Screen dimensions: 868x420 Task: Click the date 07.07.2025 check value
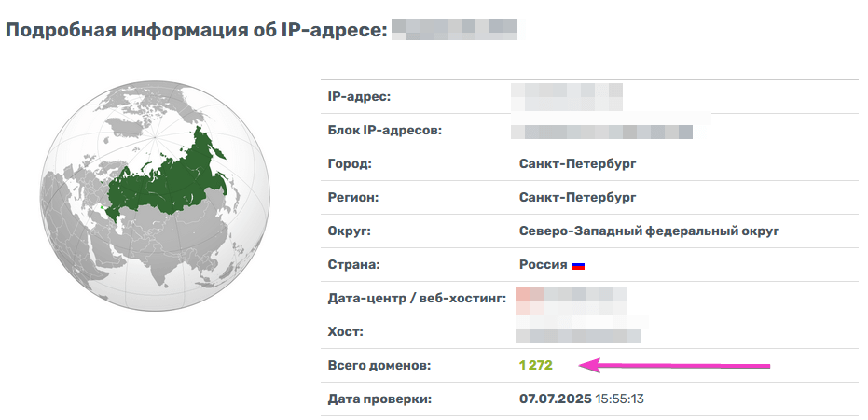pos(555,399)
